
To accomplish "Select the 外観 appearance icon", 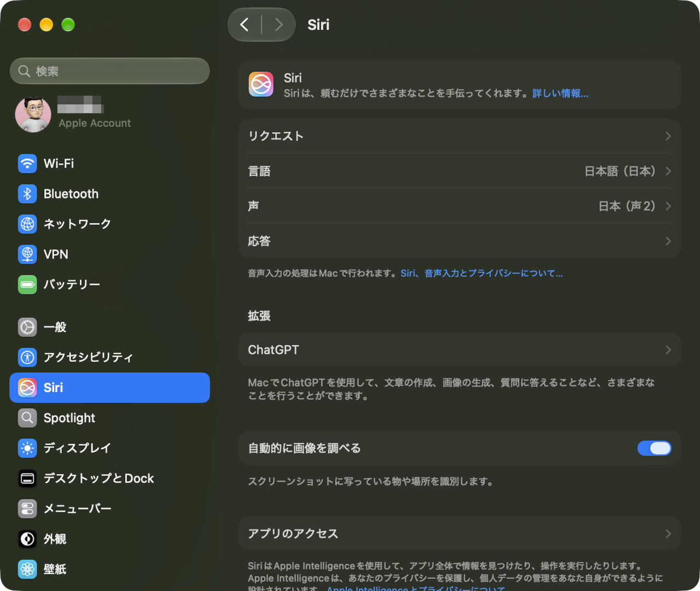I will pyautogui.click(x=27, y=539).
